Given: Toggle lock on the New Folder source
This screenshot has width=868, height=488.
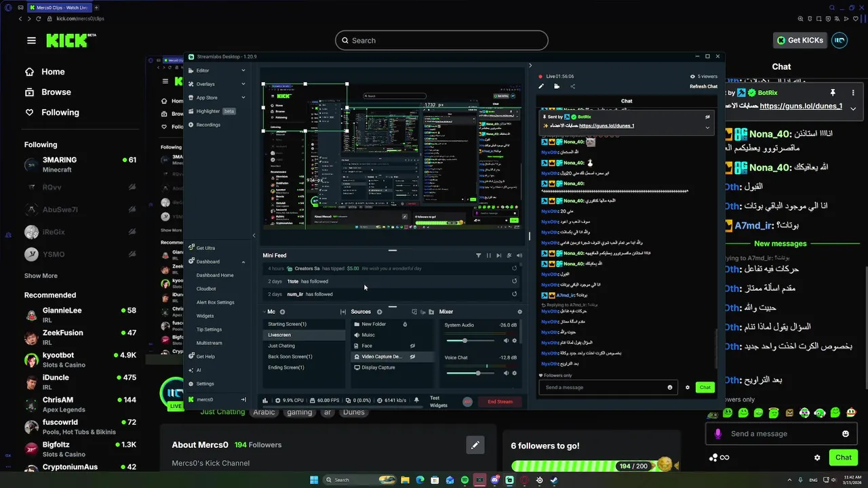Looking at the screenshot, I should click(405, 324).
